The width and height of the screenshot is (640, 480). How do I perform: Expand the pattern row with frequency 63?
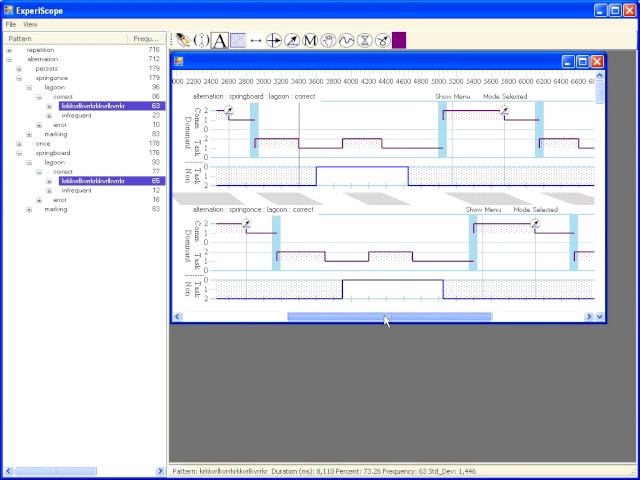(49, 106)
